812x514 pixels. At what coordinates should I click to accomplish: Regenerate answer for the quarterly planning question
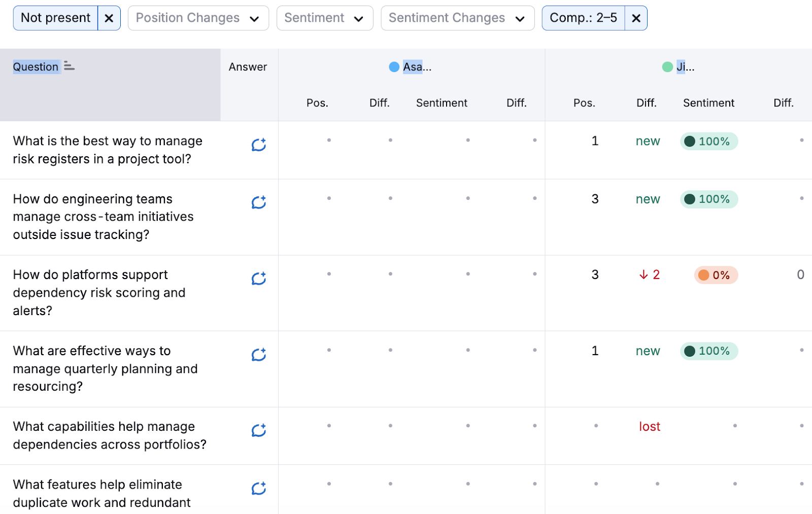pos(259,354)
